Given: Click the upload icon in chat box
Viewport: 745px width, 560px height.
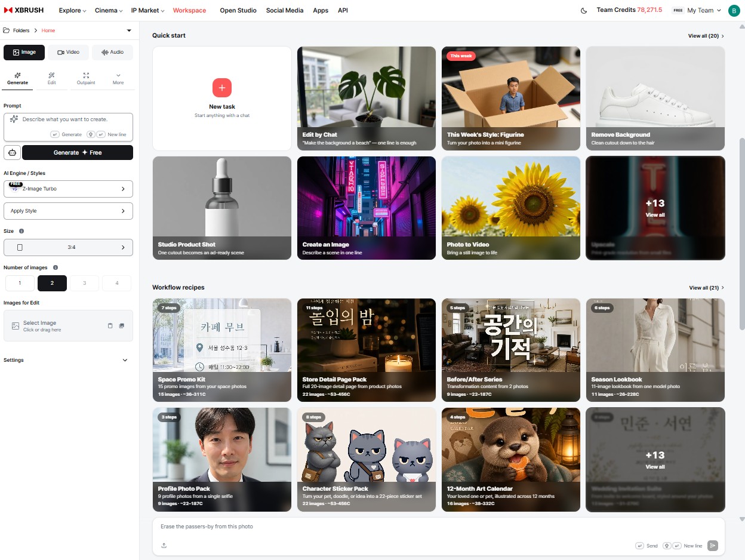Looking at the screenshot, I should click(164, 545).
